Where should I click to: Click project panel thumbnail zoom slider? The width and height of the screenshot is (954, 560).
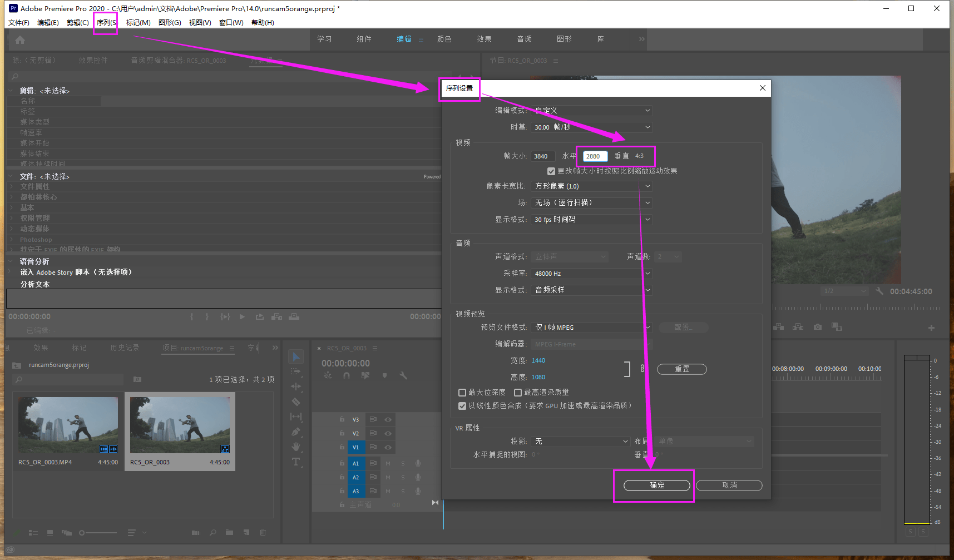tap(98, 533)
